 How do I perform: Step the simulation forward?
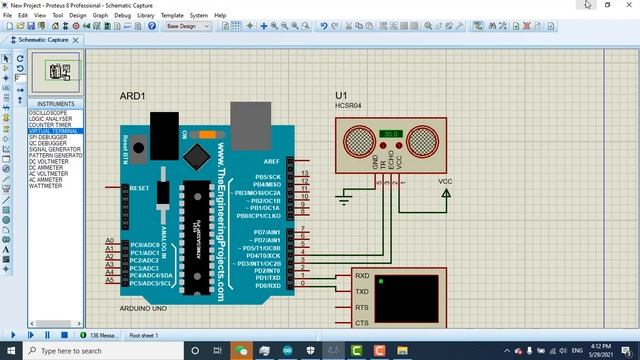coord(31,335)
